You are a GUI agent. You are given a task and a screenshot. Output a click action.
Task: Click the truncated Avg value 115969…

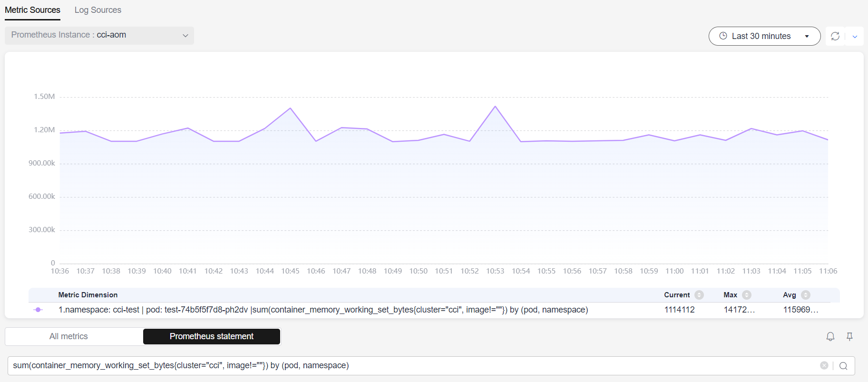[800, 310]
